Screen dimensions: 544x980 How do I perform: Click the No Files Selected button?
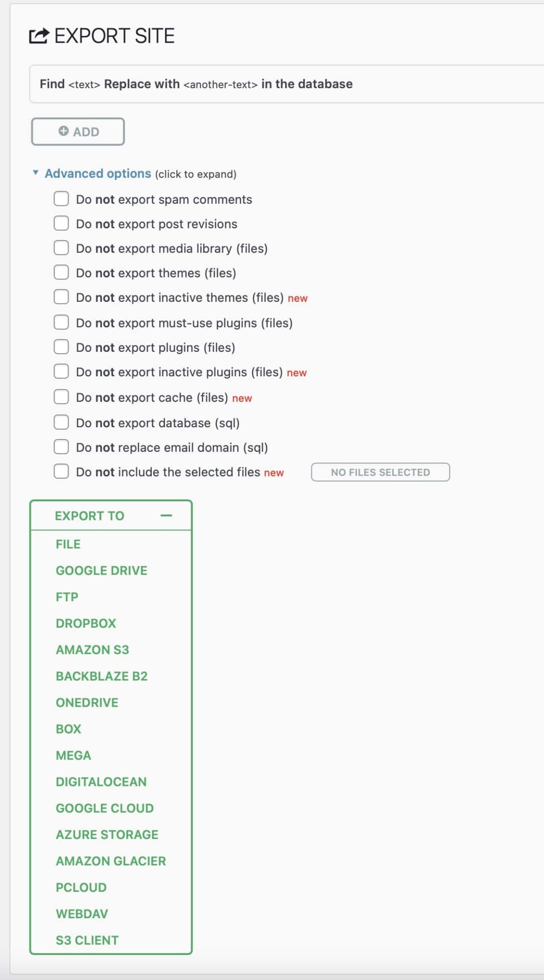(x=380, y=472)
